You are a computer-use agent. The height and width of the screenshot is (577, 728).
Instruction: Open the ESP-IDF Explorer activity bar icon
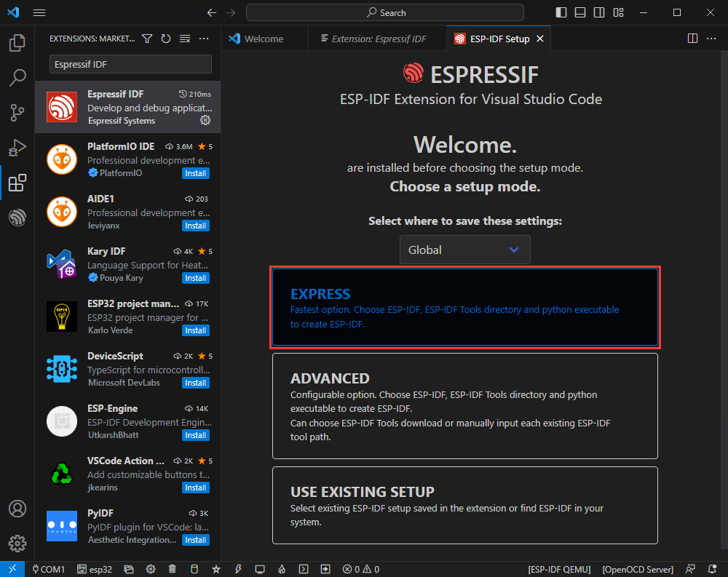[17, 218]
